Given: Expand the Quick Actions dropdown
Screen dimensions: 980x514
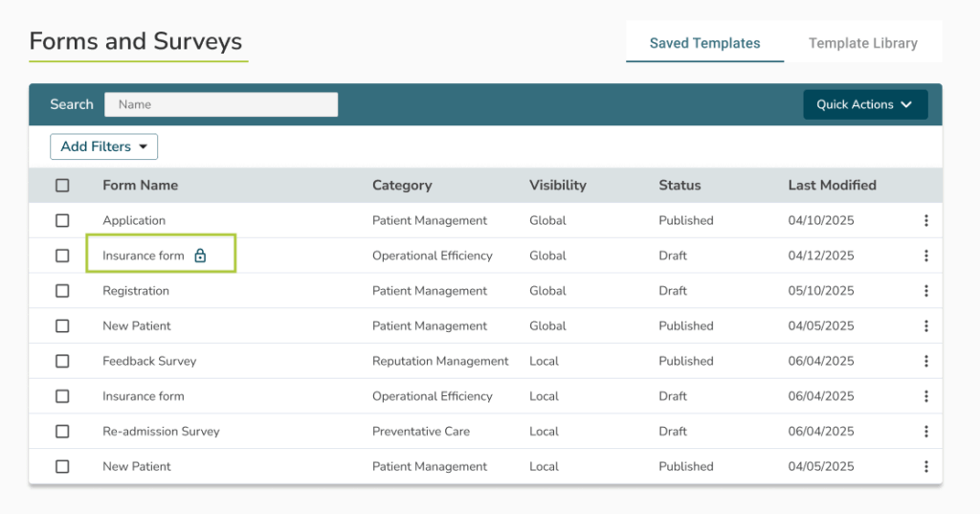Looking at the screenshot, I should [x=865, y=104].
